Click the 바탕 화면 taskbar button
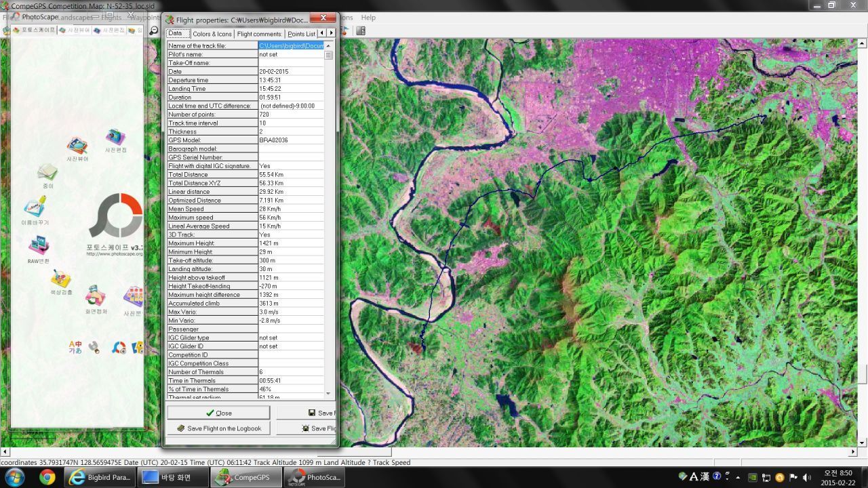 pyautogui.click(x=172, y=477)
